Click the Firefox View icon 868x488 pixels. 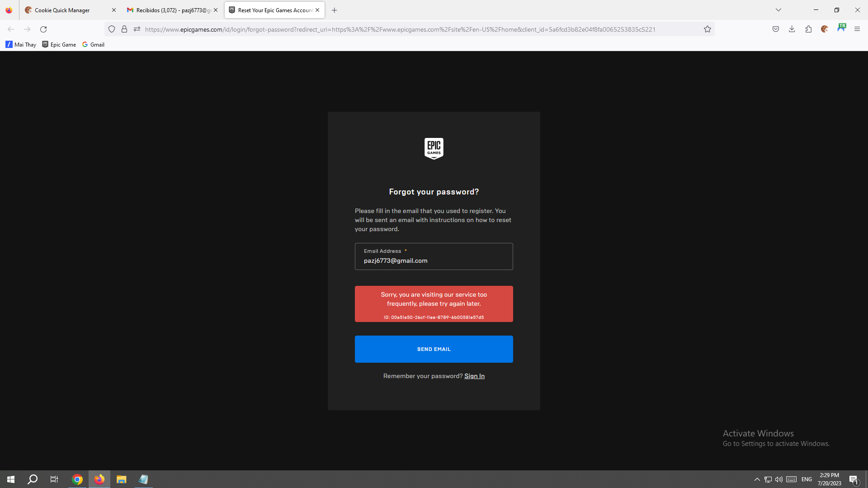click(x=9, y=10)
